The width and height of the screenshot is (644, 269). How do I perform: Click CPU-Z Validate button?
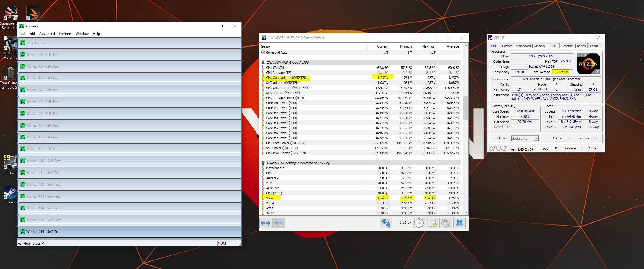[x=570, y=148]
